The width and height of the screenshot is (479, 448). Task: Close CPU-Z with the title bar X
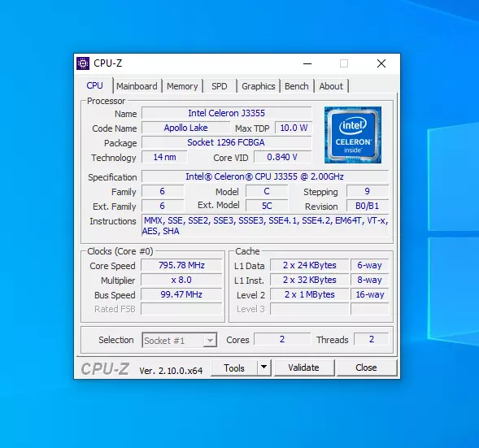point(381,63)
